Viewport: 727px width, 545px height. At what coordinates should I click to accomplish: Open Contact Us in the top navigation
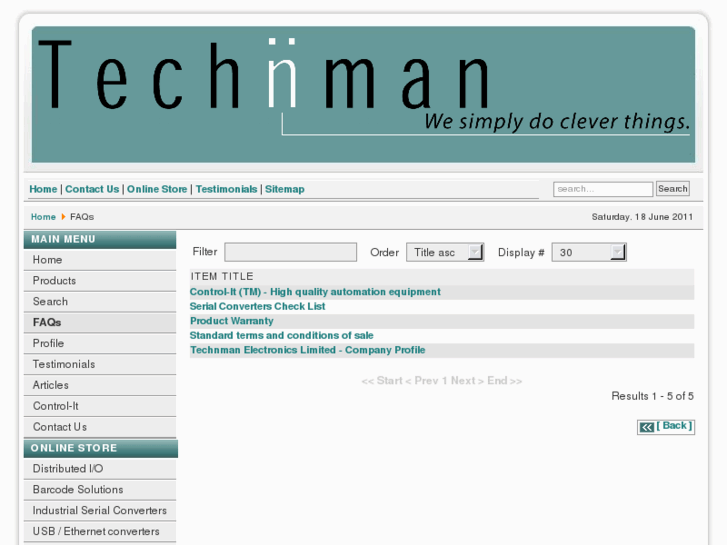[92, 189]
